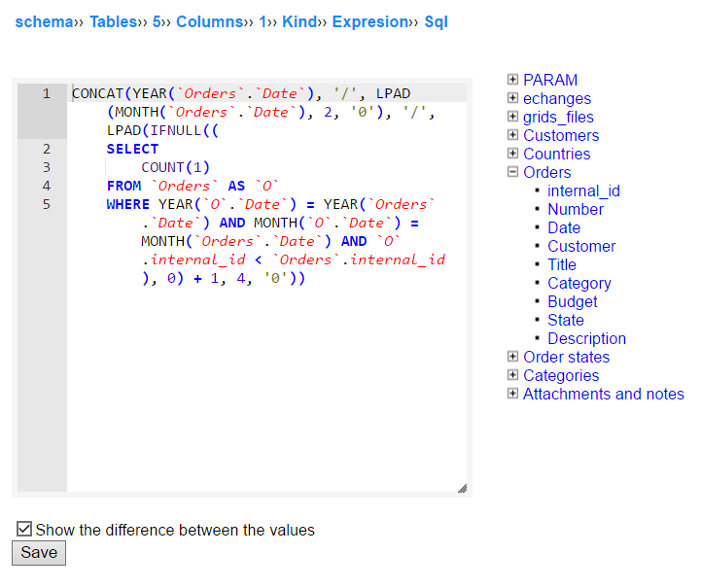Click line number 5 in editor gutter

click(x=47, y=204)
